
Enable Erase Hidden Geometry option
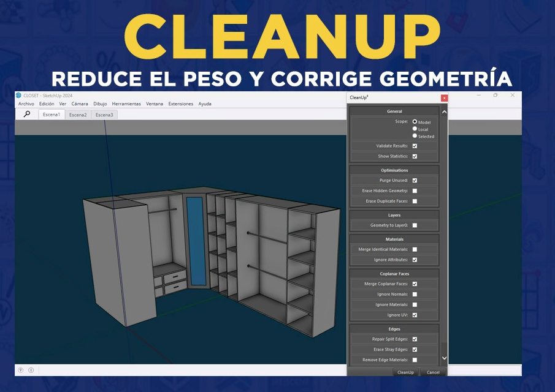(x=415, y=191)
